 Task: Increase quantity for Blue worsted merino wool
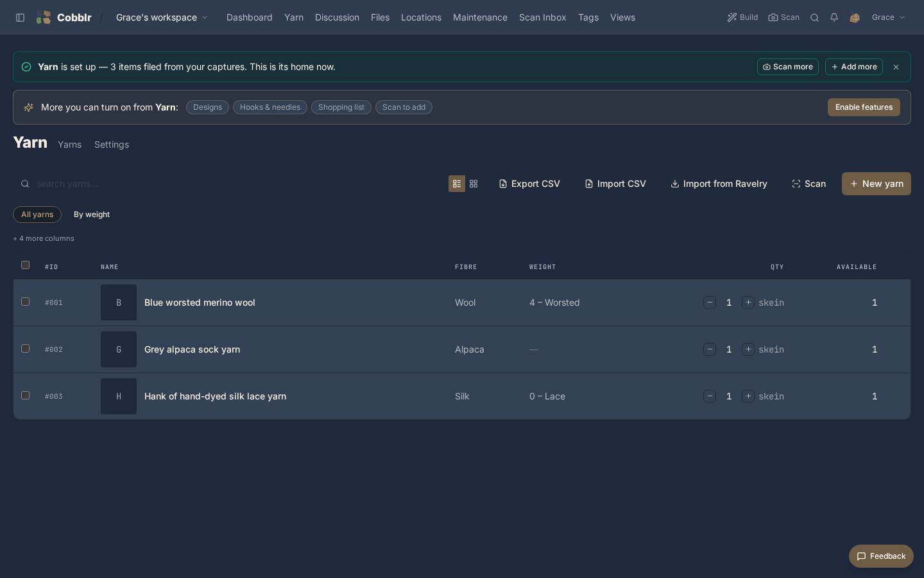click(748, 302)
